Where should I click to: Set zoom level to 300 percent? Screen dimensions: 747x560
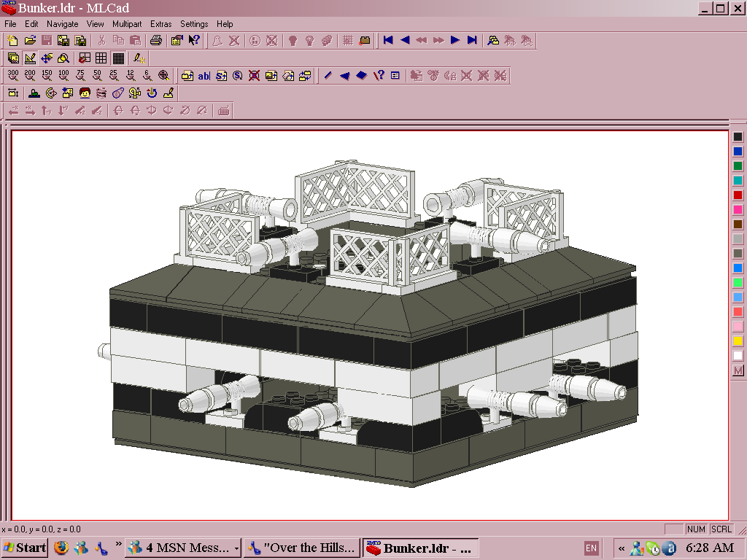(x=13, y=75)
